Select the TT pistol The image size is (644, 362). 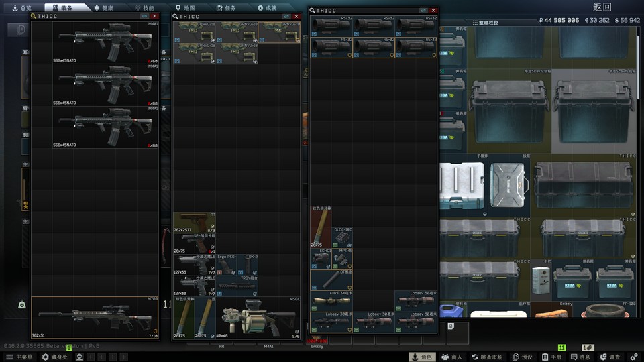(x=195, y=223)
